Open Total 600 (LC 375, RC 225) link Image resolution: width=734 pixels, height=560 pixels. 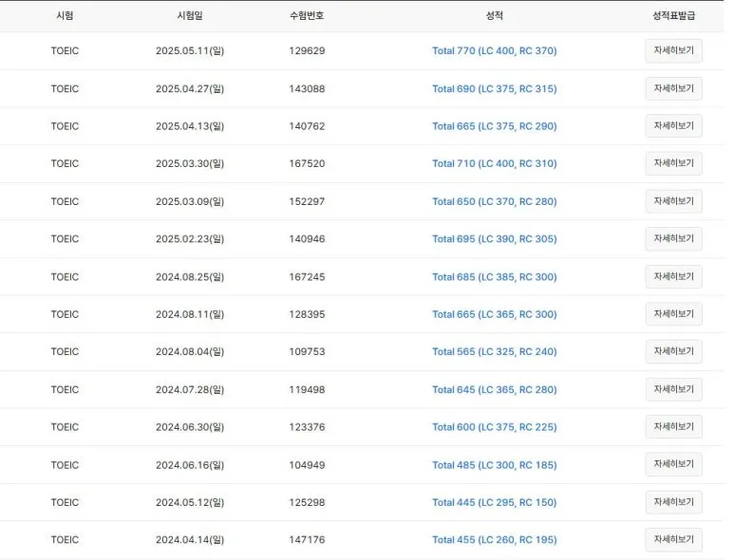[494, 427]
